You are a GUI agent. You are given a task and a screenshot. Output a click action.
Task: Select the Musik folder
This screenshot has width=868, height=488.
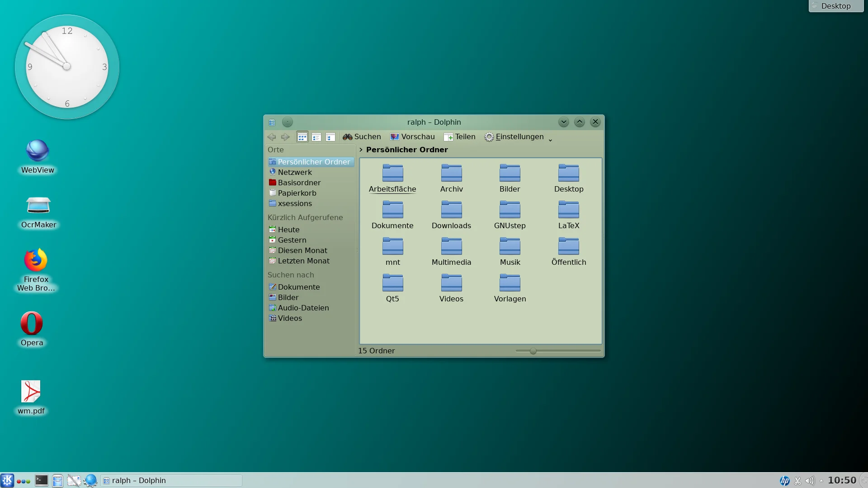click(510, 252)
